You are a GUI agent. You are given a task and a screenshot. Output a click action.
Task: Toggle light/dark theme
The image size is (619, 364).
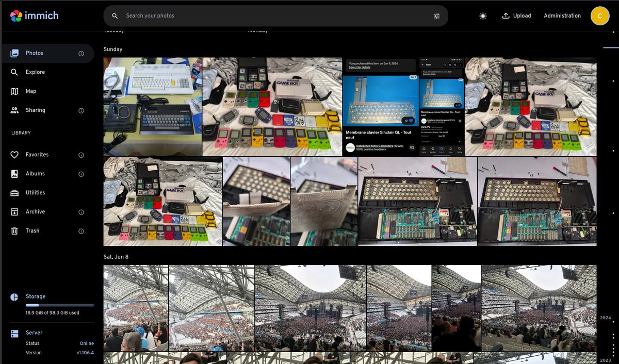(483, 16)
